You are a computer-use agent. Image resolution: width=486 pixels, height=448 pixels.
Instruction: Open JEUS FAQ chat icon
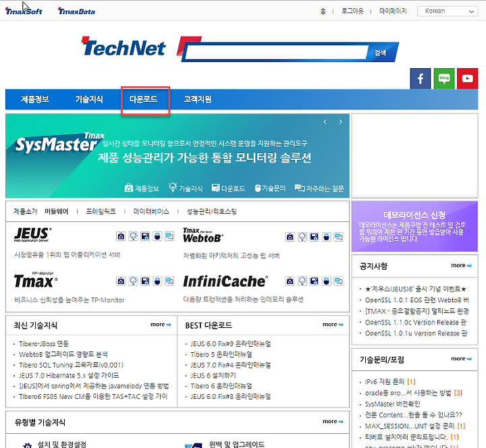point(169,236)
